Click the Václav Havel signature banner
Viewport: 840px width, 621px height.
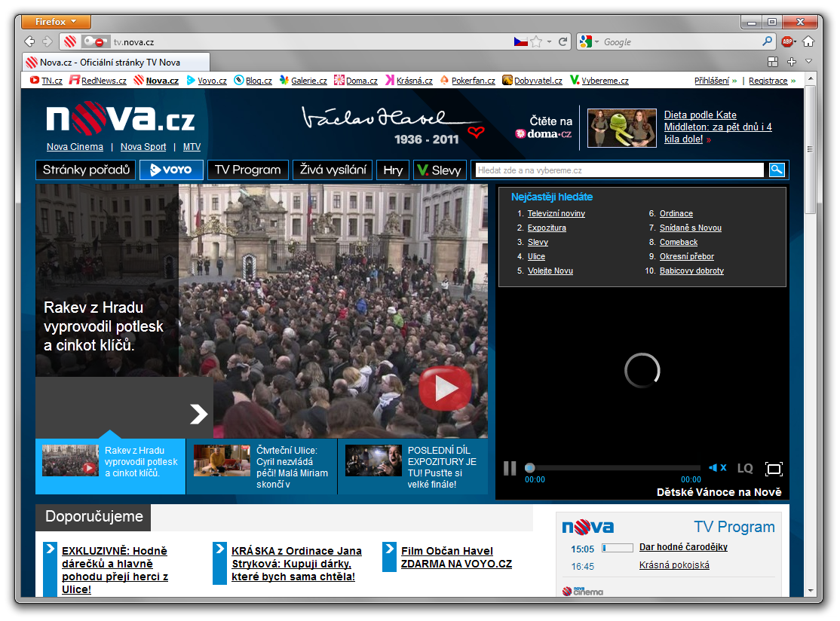(x=393, y=126)
